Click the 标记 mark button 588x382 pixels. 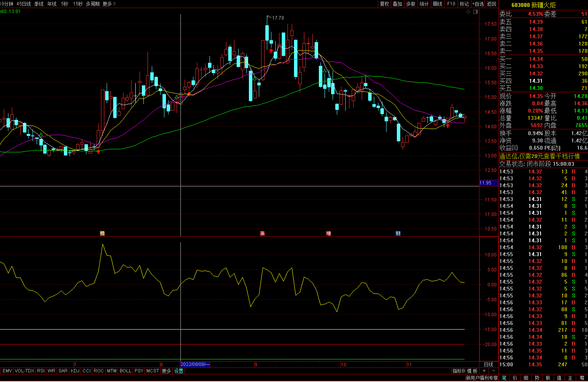(x=464, y=4)
